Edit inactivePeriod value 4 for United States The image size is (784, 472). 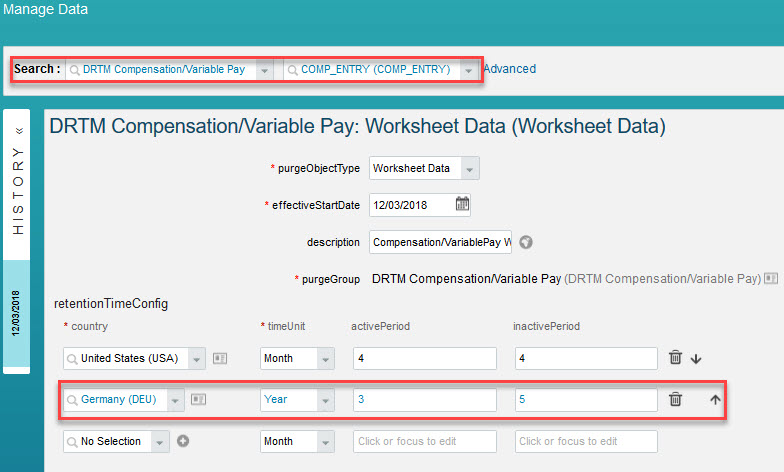[586, 358]
